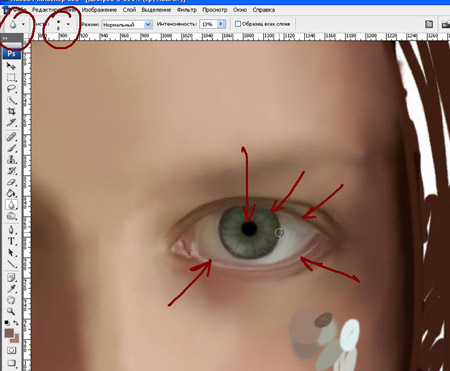Select the History Brush tool
Viewport: 450px width, 371px height.
pyautogui.click(x=11, y=171)
